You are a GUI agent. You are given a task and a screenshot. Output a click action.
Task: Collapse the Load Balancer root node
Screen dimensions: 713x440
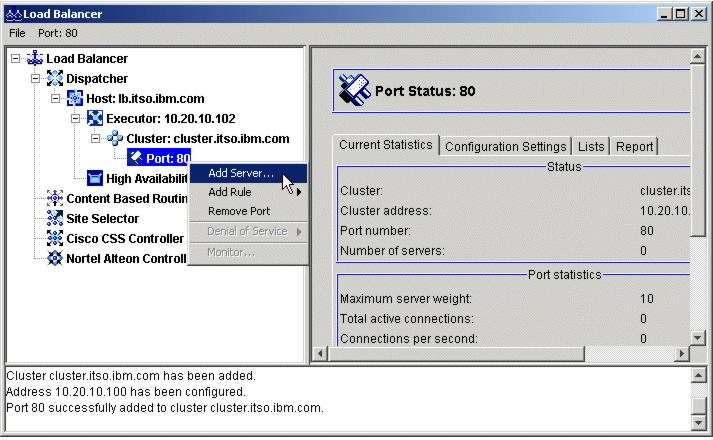15,58
